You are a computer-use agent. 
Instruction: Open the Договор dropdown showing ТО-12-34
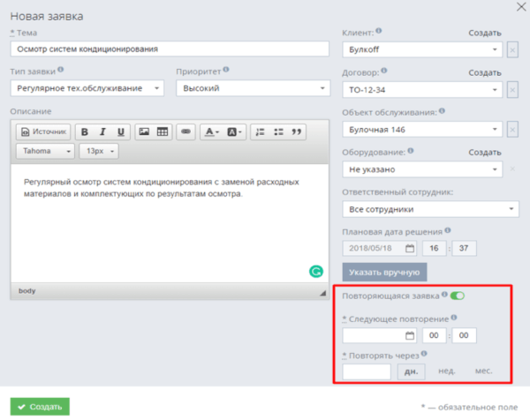[x=422, y=90]
